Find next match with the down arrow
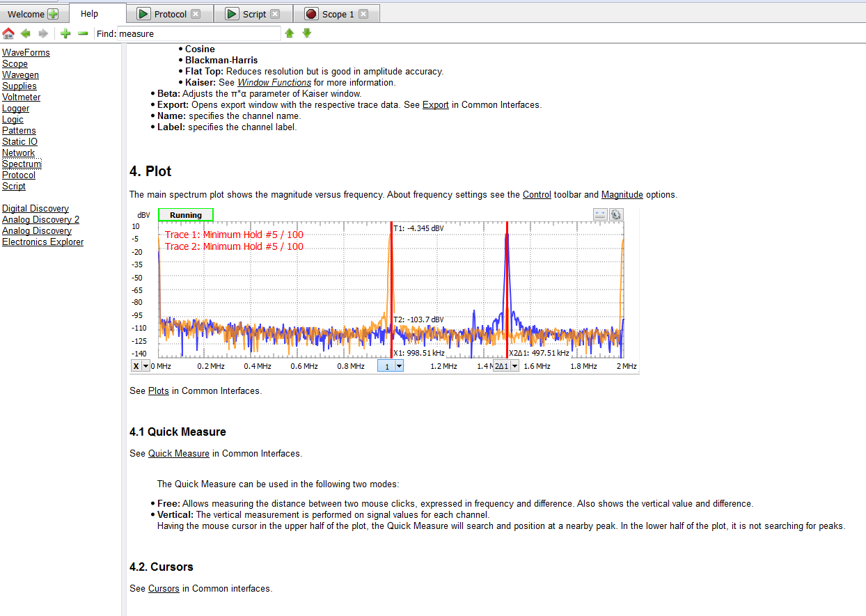The image size is (866, 616). (x=307, y=33)
